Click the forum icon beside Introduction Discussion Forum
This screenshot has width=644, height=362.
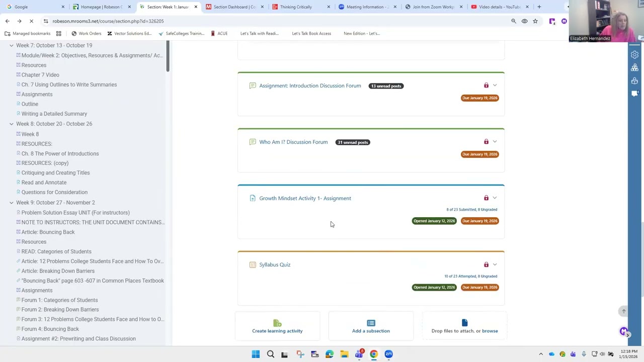pyautogui.click(x=253, y=85)
